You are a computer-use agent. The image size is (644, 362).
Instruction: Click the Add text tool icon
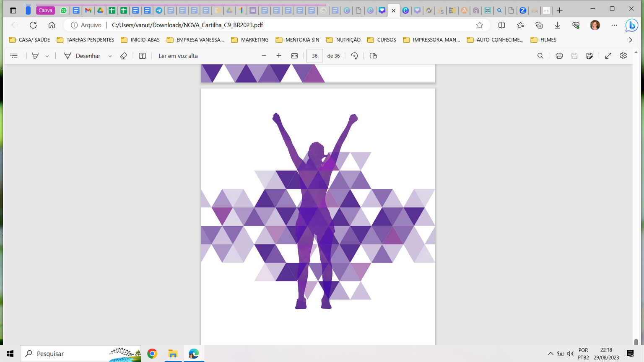tap(142, 56)
